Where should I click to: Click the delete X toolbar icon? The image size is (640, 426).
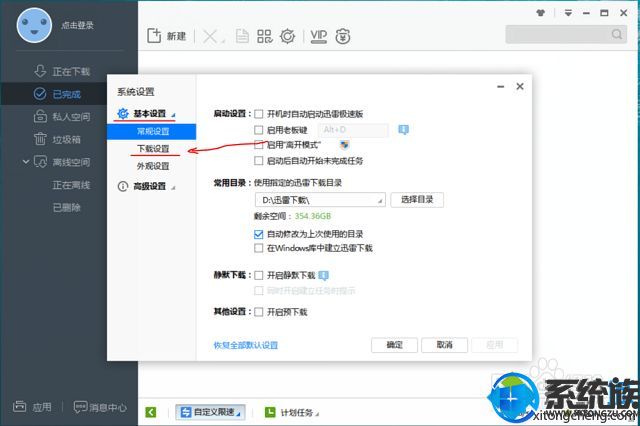point(210,36)
